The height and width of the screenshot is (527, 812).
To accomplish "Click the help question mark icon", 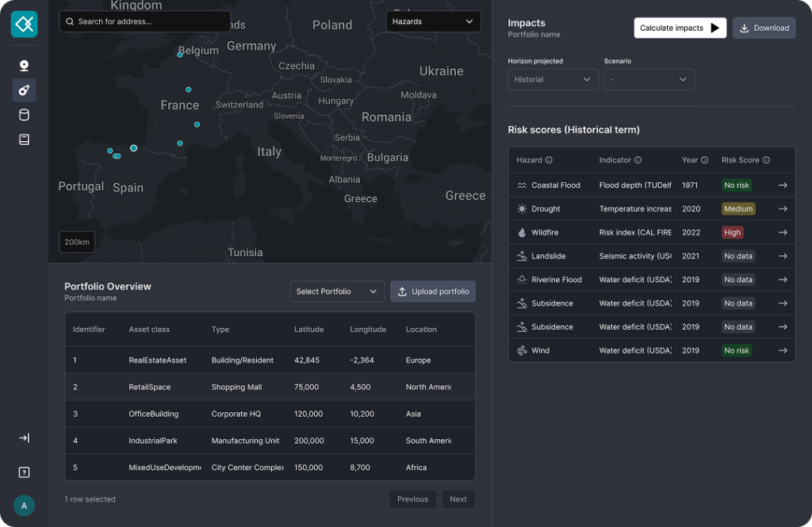I will (24, 472).
